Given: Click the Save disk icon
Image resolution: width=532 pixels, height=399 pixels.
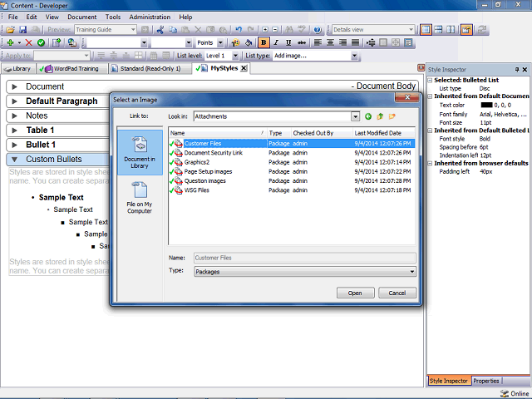Looking at the screenshot, I should click(x=22, y=30).
